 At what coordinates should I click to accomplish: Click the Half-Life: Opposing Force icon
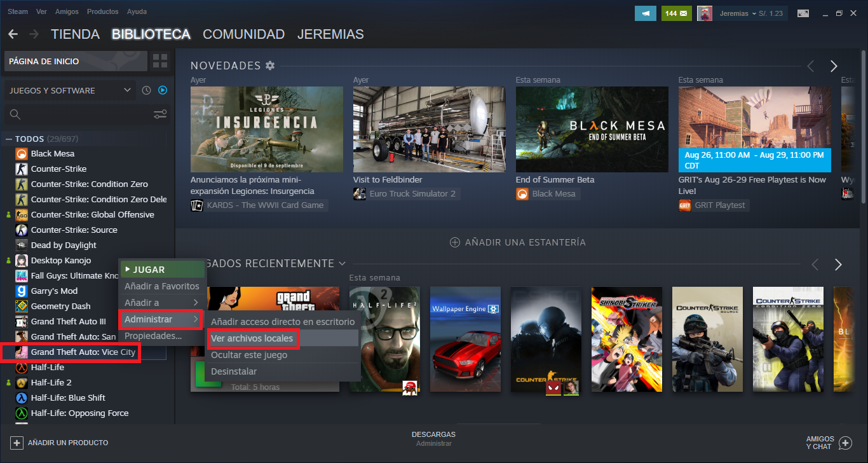pos(22,413)
